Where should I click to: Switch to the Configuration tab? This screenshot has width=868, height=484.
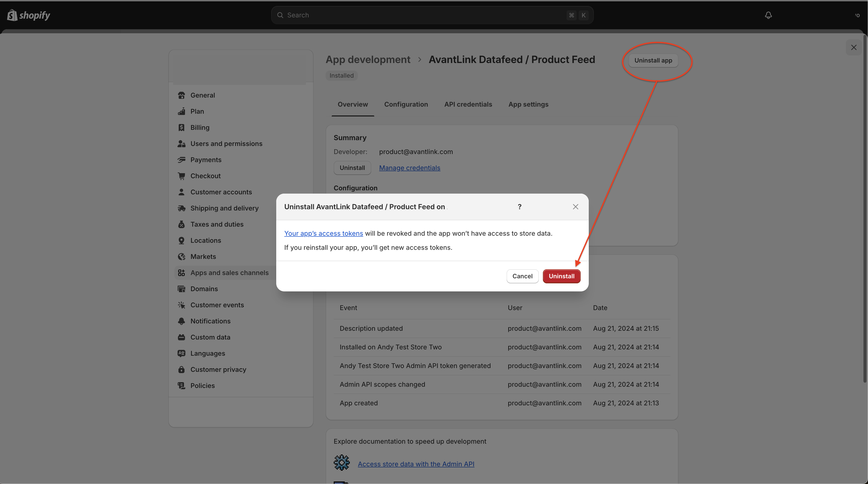click(406, 104)
